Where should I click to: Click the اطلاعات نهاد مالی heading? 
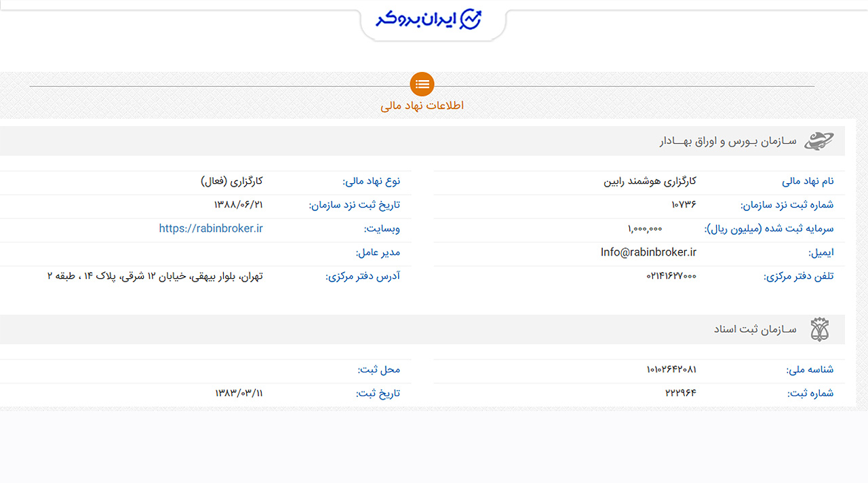tap(422, 106)
